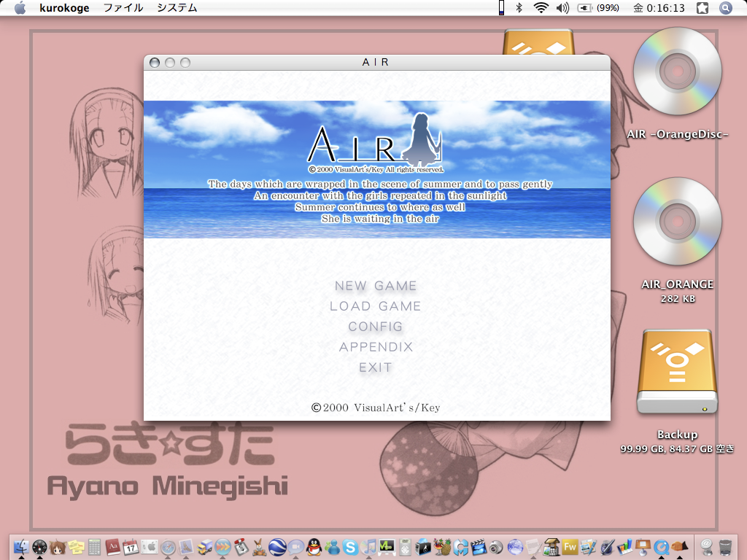Click the kurokoge taiyaki Dock icon
The image size is (747, 560).
(679, 547)
